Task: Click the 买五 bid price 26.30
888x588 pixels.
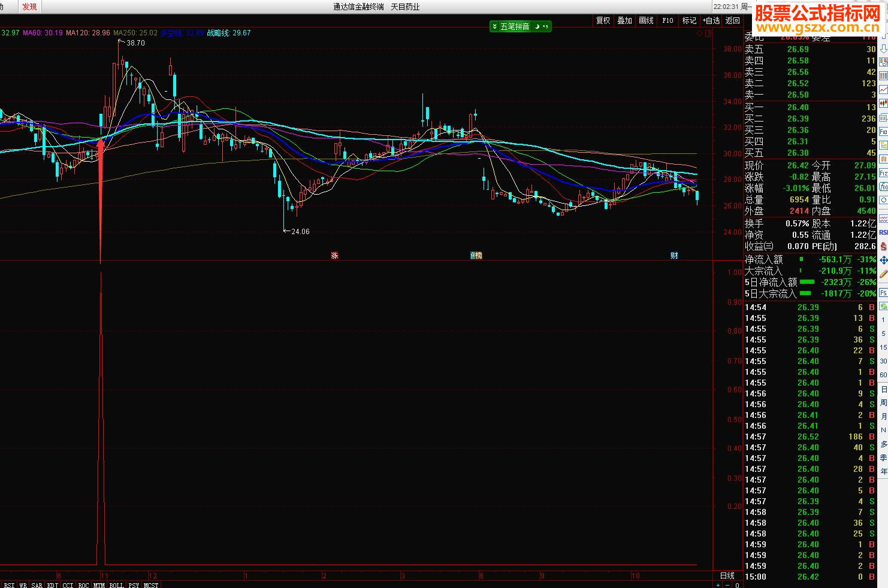Action: [798, 153]
